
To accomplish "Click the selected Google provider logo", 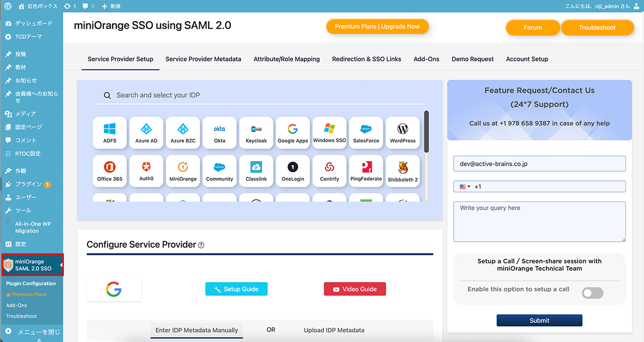I will pyautogui.click(x=114, y=289).
